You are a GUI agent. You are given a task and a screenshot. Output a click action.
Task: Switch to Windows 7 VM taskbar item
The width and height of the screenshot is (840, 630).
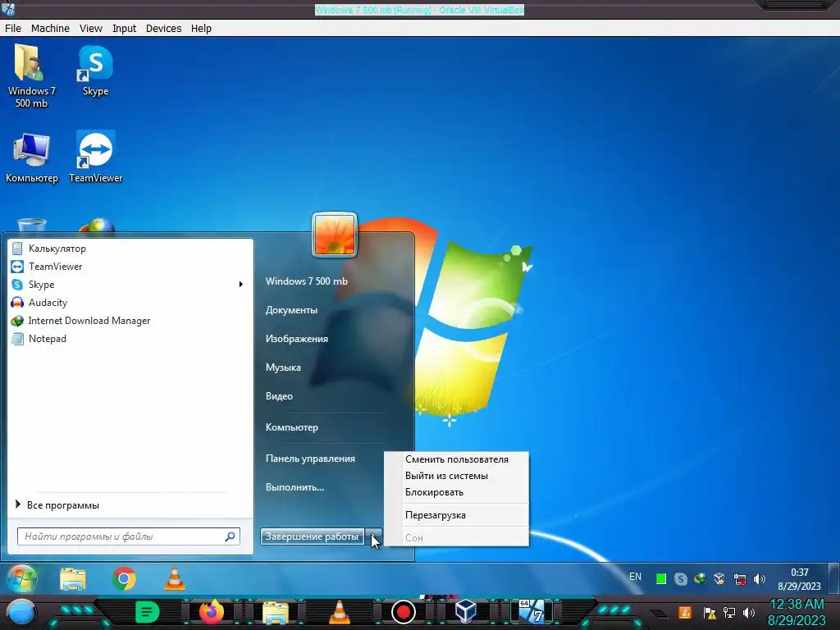click(x=532, y=611)
